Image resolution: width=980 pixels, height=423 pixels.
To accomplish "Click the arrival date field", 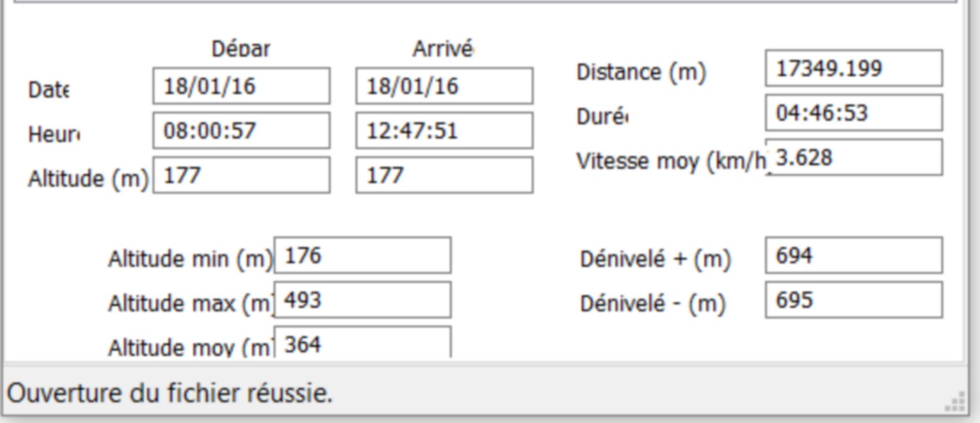I will (444, 86).
